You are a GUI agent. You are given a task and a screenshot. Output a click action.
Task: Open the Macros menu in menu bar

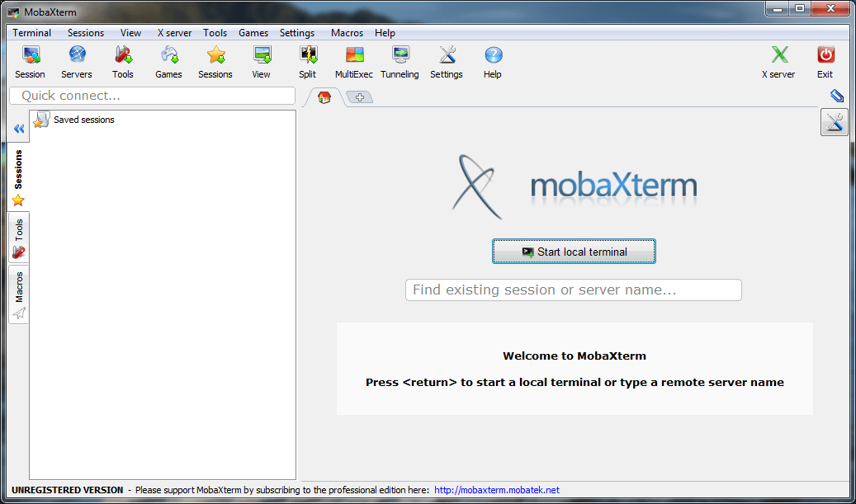(x=347, y=33)
